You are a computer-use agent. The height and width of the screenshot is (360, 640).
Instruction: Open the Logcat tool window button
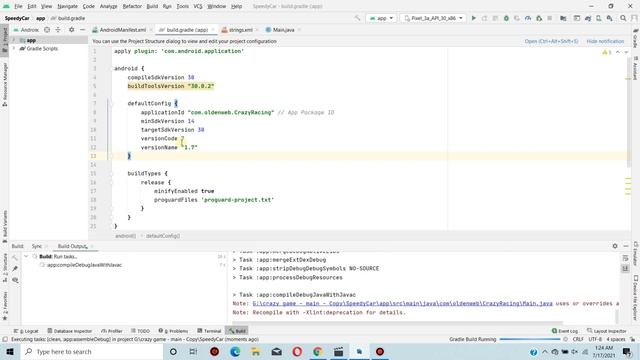point(26,331)
